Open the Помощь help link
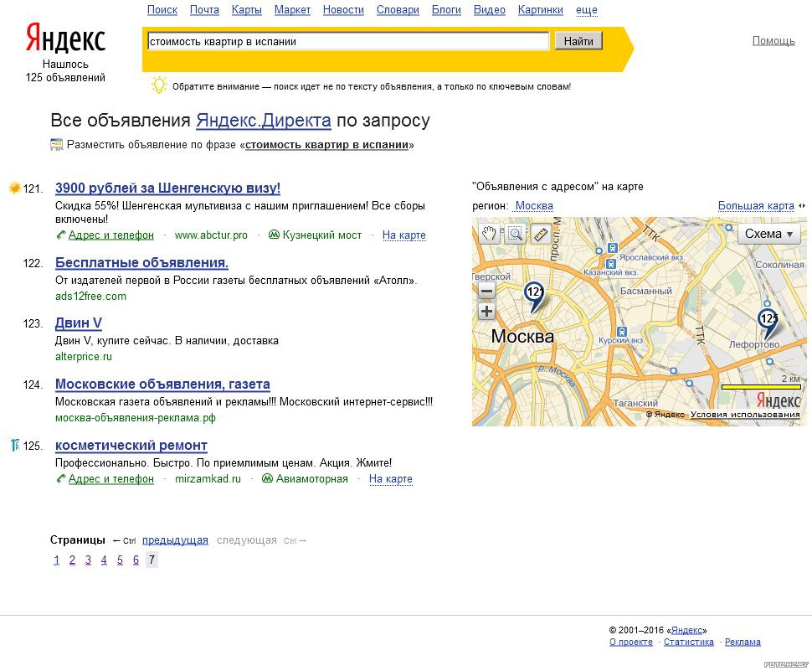The height and width of the screenshot is (671, 812). click(773, 40)
